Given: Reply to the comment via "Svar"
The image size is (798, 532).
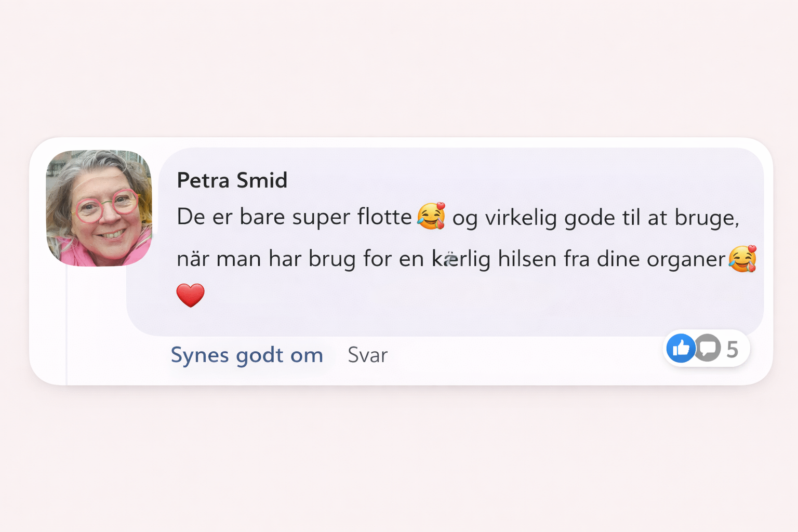Looking at the screenshot, I should [x=367, y=355].
